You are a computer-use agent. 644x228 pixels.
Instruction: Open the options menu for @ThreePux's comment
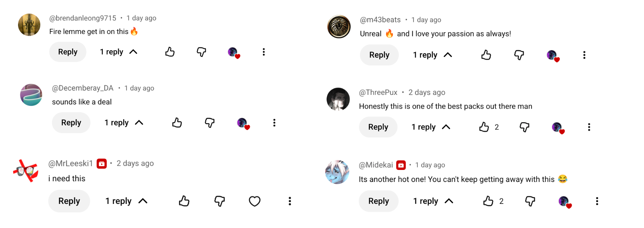pos(589,127)
